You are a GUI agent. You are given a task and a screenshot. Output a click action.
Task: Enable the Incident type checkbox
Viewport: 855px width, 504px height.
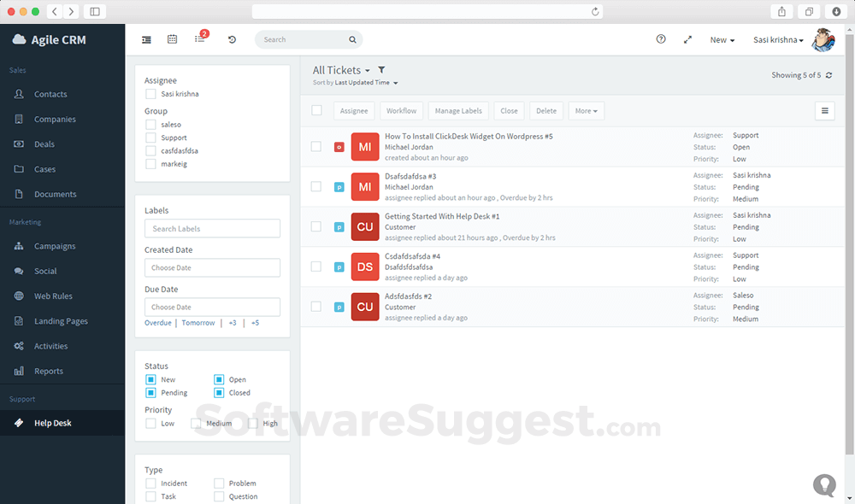tap(150, 483)
